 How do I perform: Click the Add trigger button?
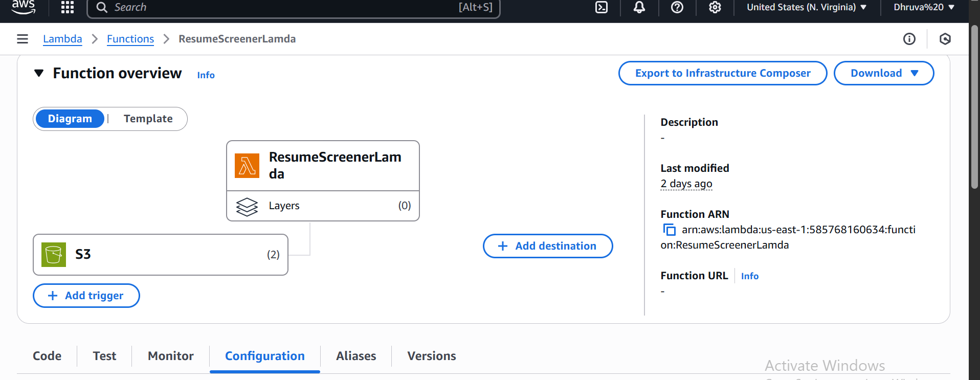(86, 296)
